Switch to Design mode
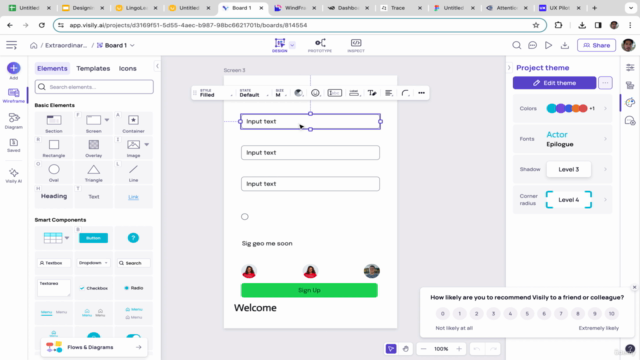This screenshot has width=640, height=360. tap(280, 45)
